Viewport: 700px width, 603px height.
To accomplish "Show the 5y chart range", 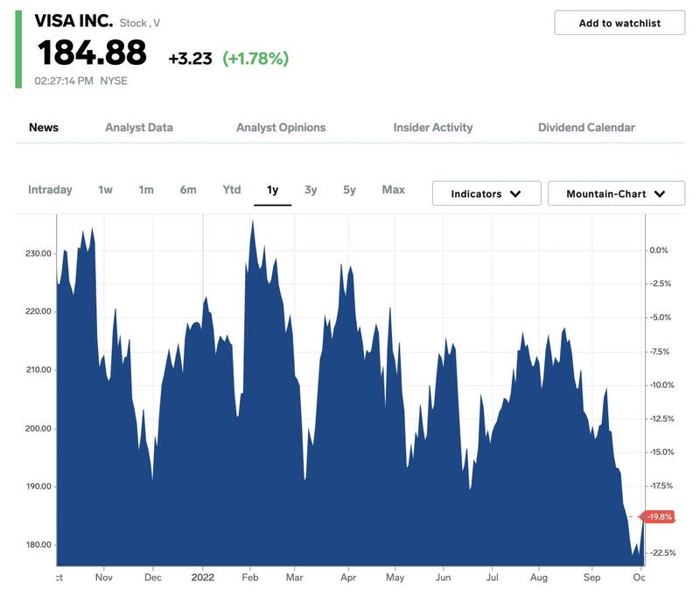I will [x=349, y=190].
